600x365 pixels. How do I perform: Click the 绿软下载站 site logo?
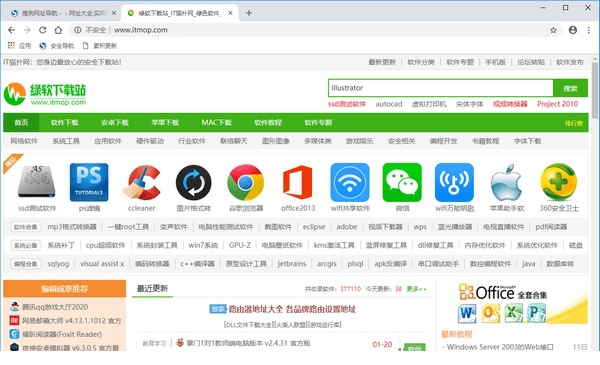click(x=45, y=94)
